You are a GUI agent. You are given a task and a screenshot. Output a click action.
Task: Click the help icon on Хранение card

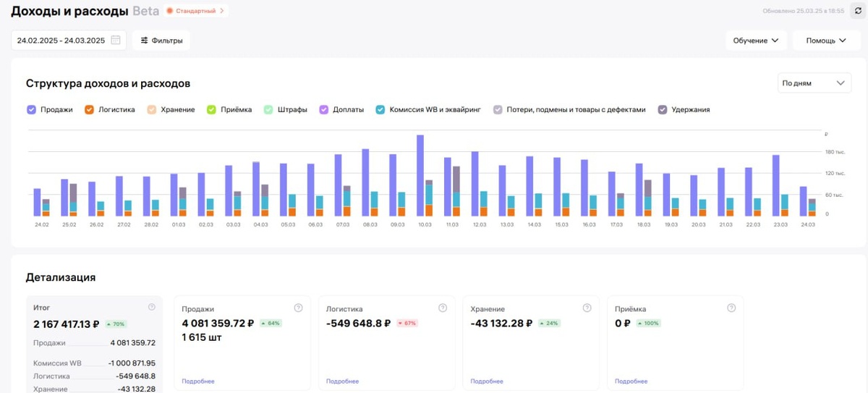[587, 308]
